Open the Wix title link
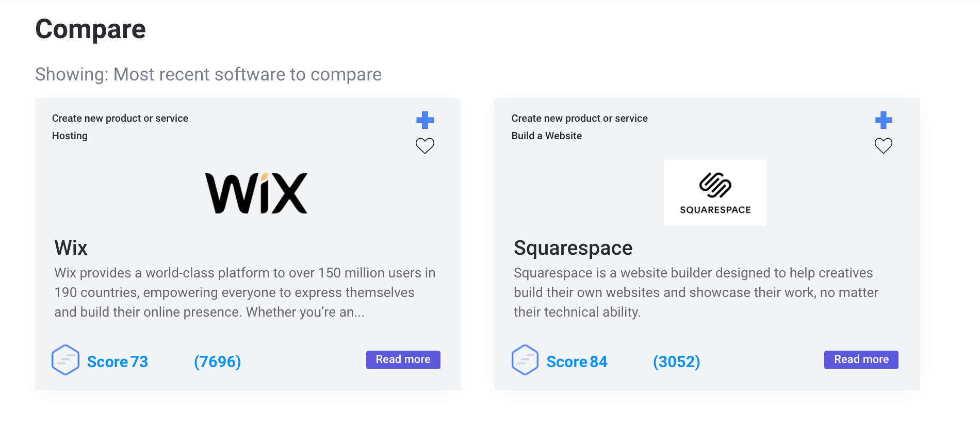Image resolution: width=980 pixels, height=428 pixels. click(x=71, y=248)
